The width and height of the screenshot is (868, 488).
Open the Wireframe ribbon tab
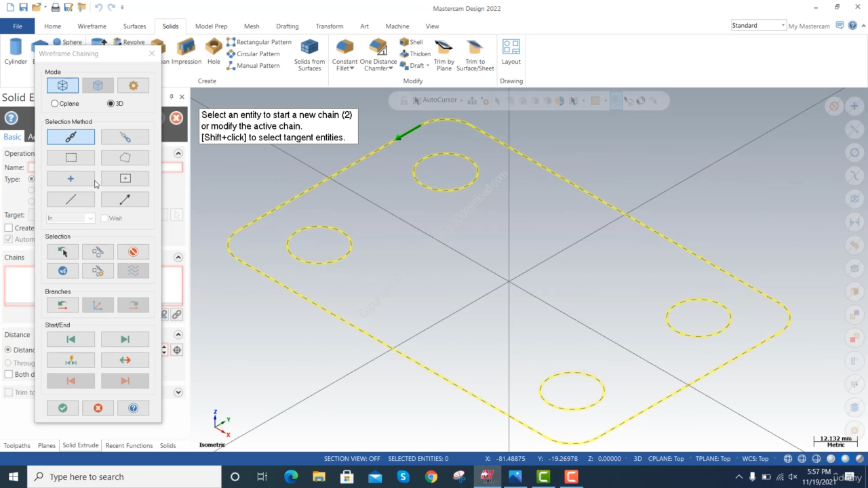coord(92,26)
